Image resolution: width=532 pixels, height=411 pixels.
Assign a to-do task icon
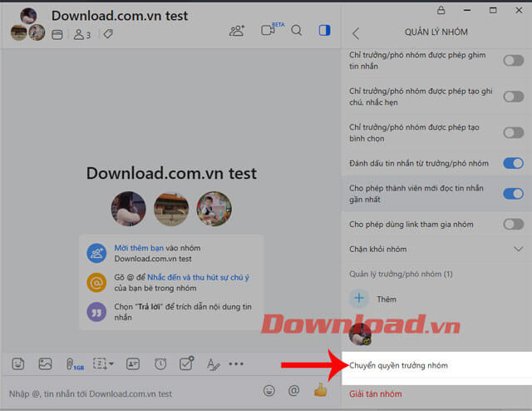[186, 364]
